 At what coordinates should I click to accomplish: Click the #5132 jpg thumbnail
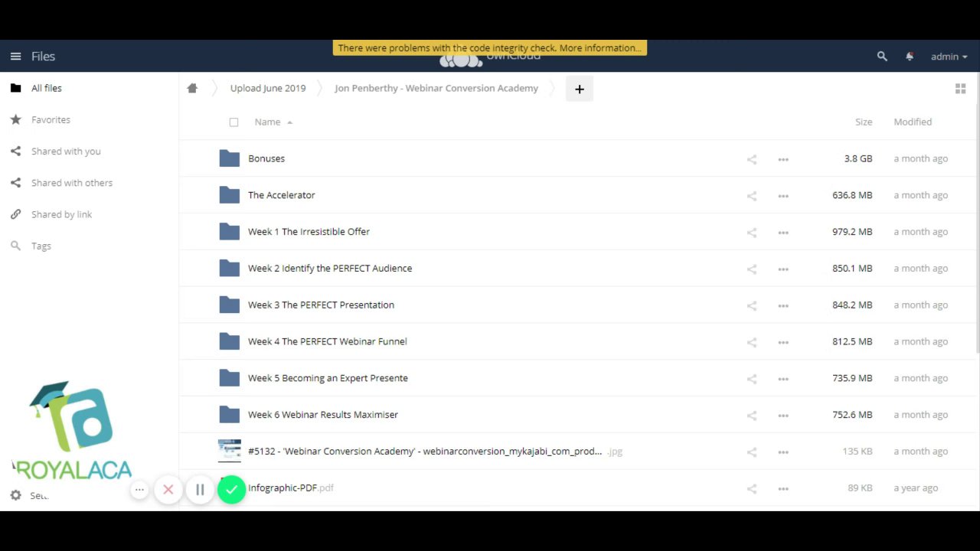point(230,451)
